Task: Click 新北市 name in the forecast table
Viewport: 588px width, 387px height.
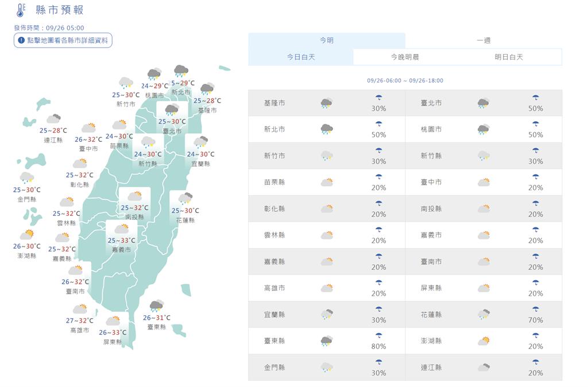Action: (274, 129)
